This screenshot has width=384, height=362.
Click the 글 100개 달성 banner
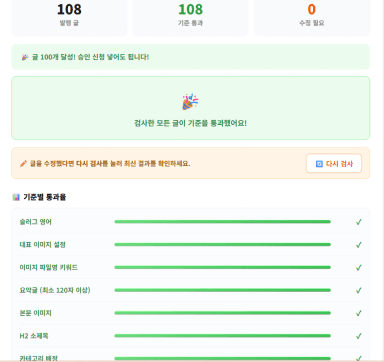(x=191, y=57)
